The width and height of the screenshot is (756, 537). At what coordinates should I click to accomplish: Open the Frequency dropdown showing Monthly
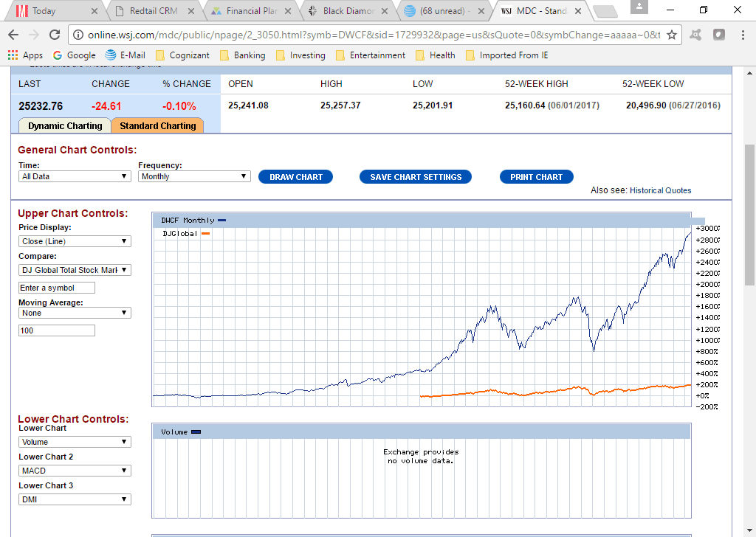pos(194,176)
